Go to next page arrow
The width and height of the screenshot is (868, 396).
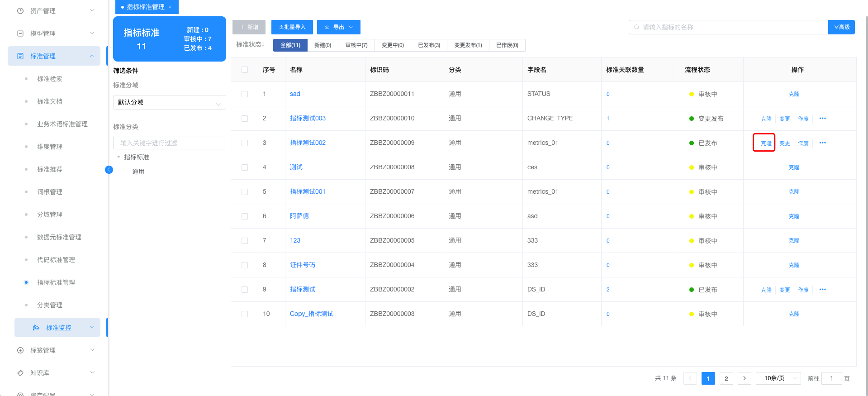[x=744, y=378]
